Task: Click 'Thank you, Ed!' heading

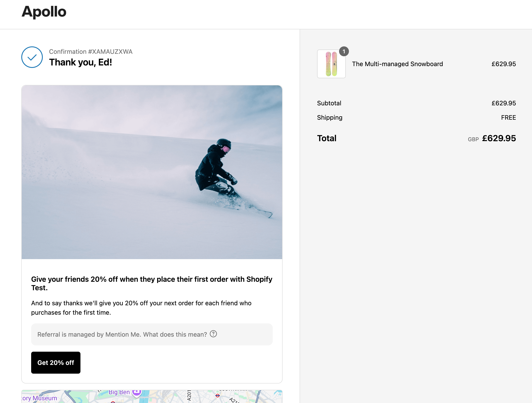Action: pyautogui.click(x=80, y=62)
